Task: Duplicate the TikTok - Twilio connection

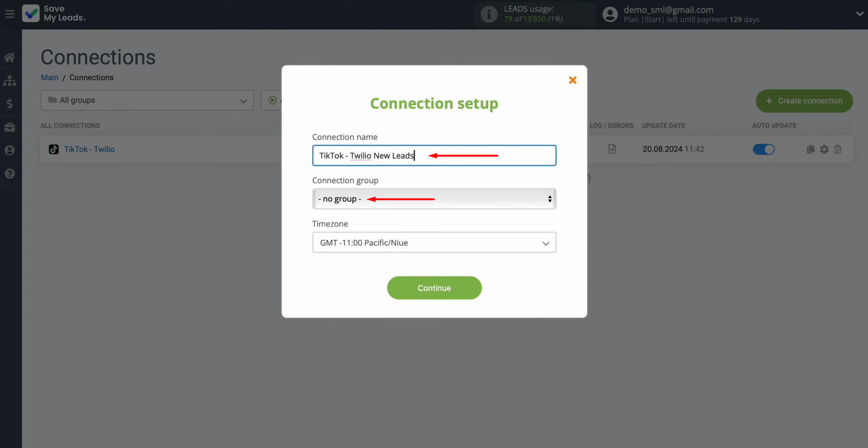Action: [810, 149]
